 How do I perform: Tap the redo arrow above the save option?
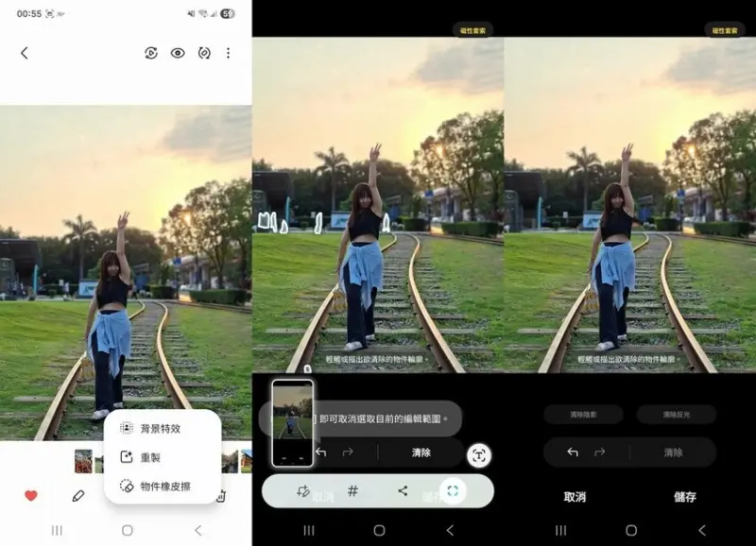pos(598,452)
